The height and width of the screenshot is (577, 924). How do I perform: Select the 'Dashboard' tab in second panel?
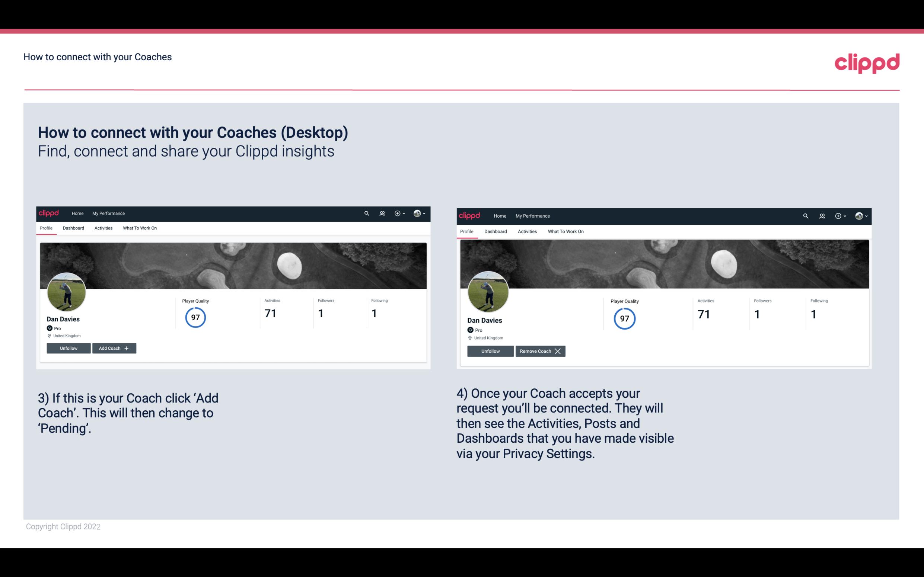(496, 231)
